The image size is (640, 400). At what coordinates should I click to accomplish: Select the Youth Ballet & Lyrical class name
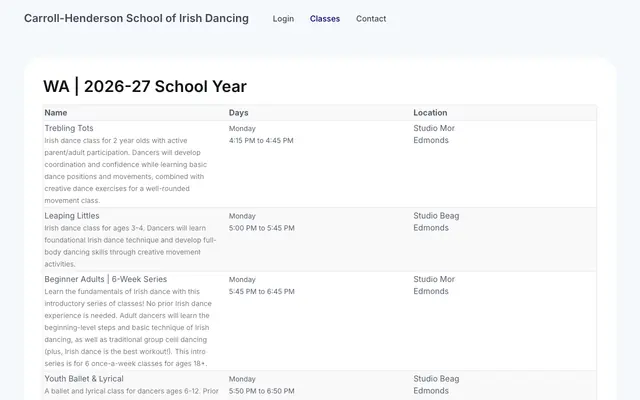coord(84,379)
